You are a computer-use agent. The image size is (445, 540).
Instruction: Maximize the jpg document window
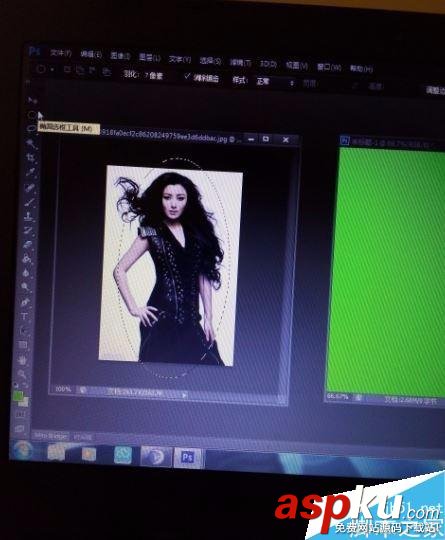(x=266, y=138)
